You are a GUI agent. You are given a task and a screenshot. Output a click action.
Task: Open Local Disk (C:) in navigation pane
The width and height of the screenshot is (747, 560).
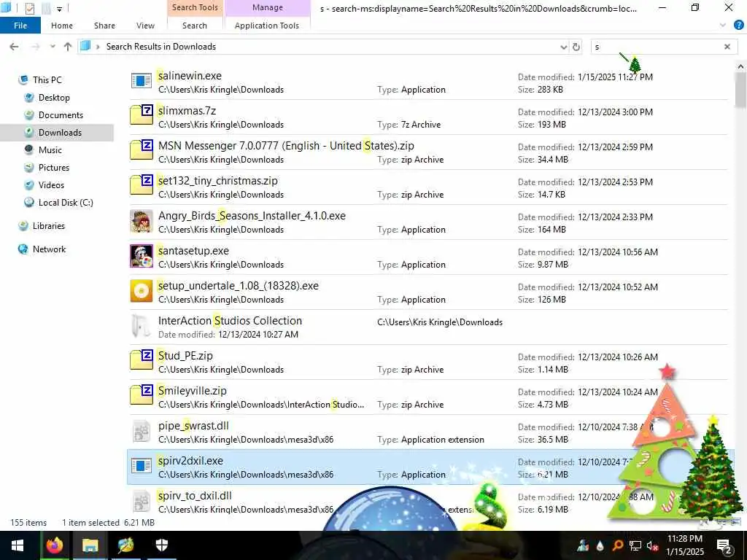(66, 203)
